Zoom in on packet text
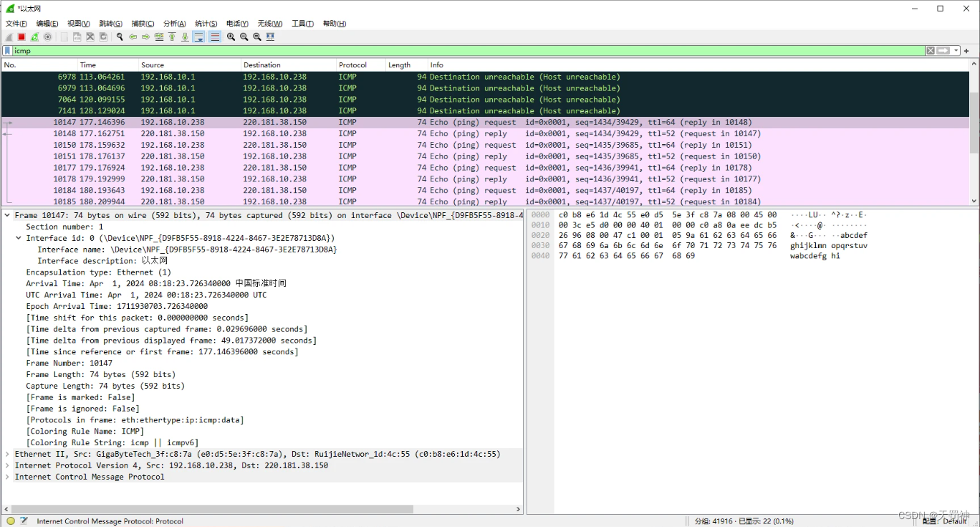The height and width of the screenshot is (527, 980). point(231,37)
